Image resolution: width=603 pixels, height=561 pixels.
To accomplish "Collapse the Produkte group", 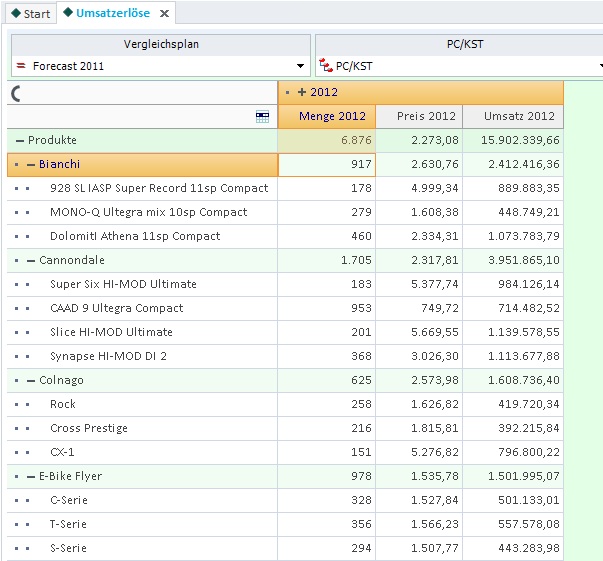I will [x=20, y=141].
